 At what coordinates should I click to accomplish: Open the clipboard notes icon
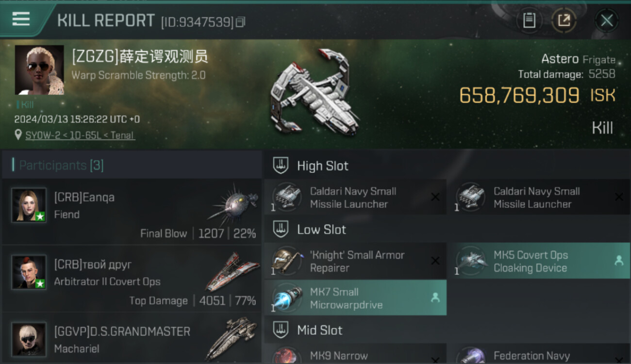pos(529,20)
